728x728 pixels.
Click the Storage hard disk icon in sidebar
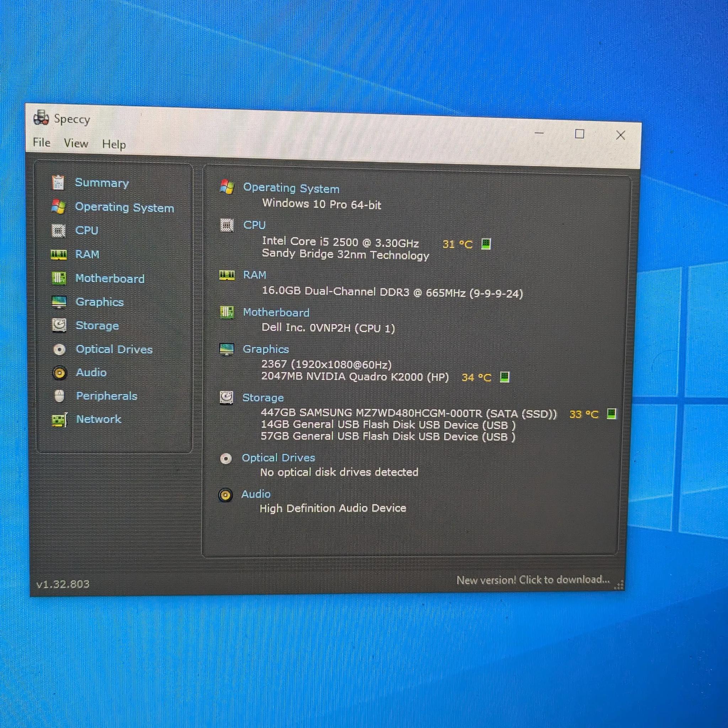tap(59, 325)
